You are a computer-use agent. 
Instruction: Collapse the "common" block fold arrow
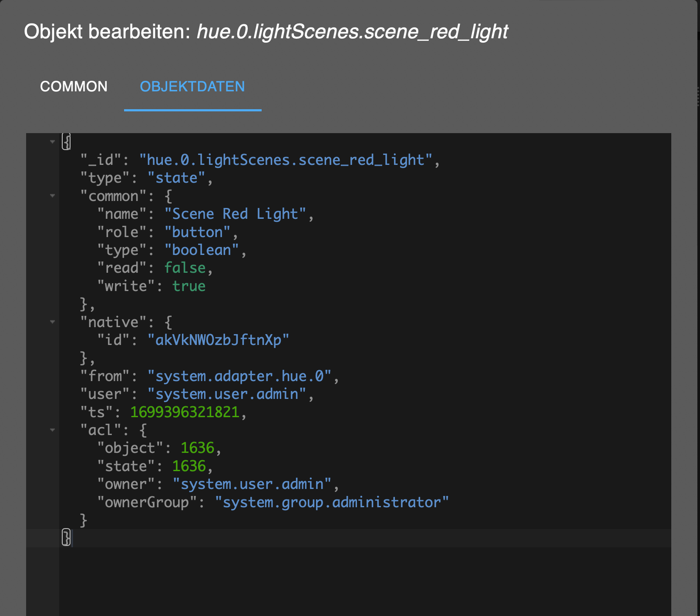pos(53,196)
